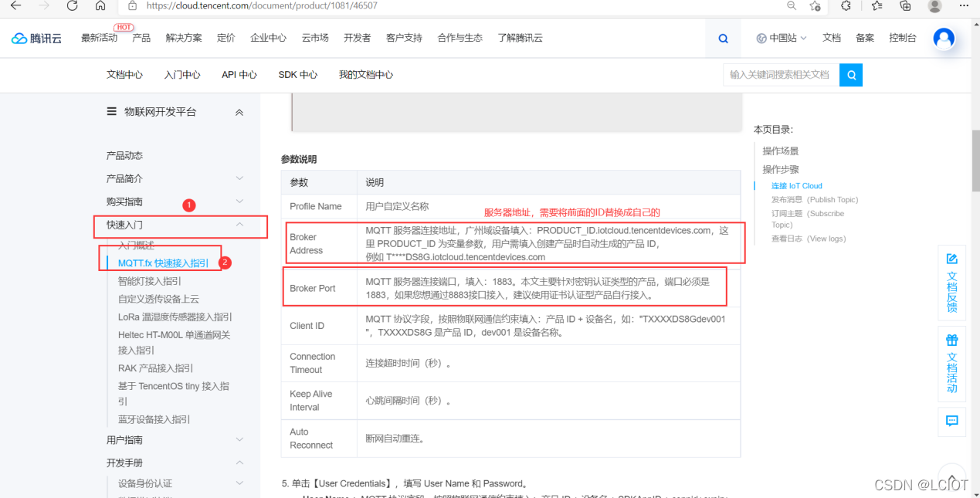Image resolution: width=980 pixels, height=498 pixels.
Task: Add page to favorites star icon
Action: 815,5
